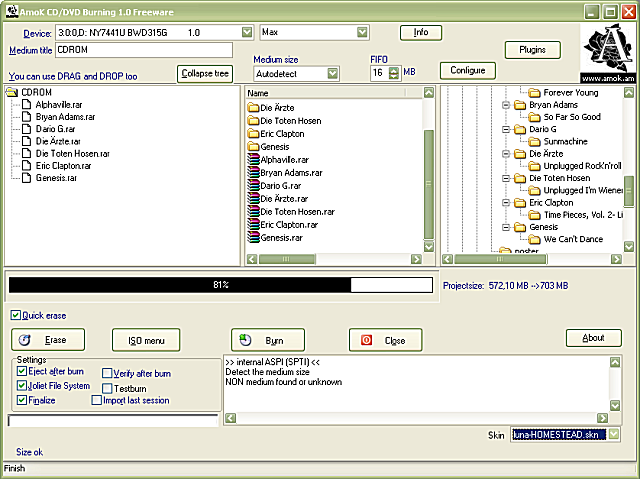
Task: Click the Collapse tree button
Action: pos(205,74)
